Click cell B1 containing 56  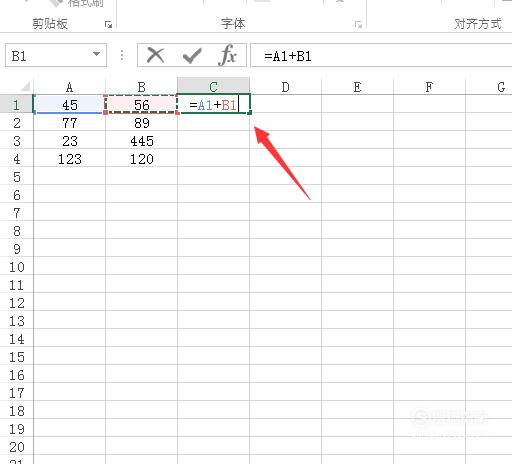(x=141, y=104)
